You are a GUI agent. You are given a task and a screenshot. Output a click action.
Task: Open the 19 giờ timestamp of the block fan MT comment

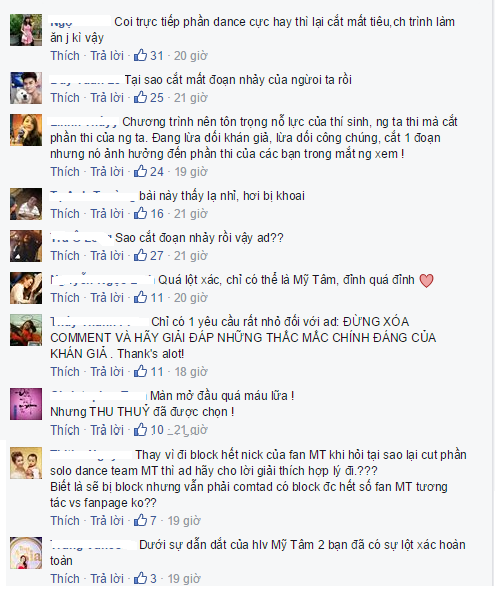[184, 520]
